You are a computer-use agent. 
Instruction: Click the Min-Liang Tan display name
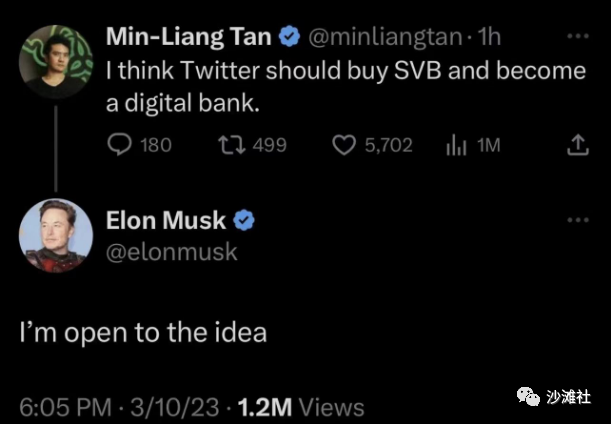tap(188, 38)
